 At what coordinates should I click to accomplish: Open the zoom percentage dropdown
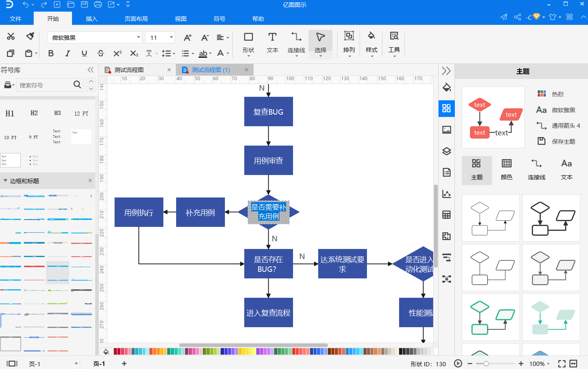(549, 364)
